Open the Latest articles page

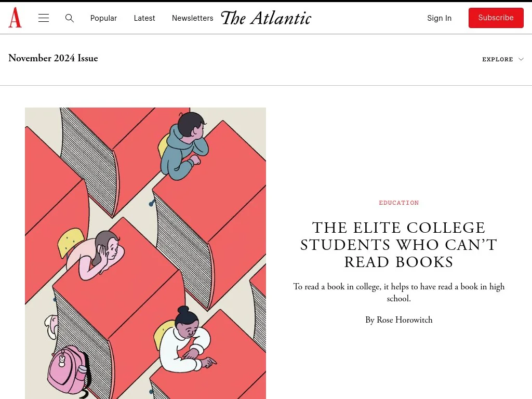pyautogui.click(x=144, y=18)
